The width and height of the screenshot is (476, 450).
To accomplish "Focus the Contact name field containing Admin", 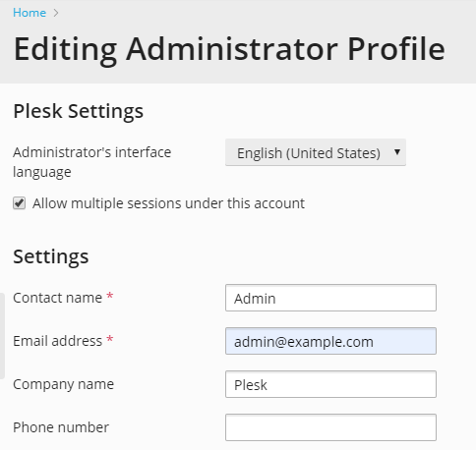I will 330,298.
